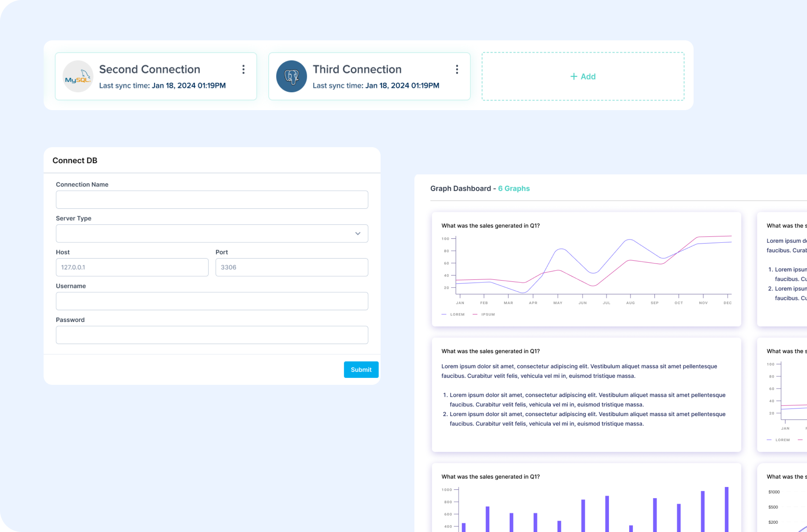Click the Connect DB heading
This screenshot has height=532, width=807.
coord(75,160)
